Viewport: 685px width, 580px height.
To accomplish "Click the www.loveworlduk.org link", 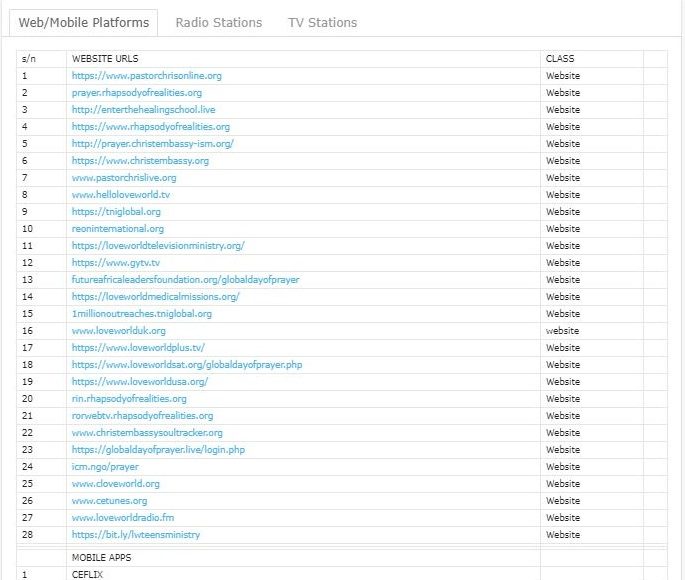I will [118, 331].
